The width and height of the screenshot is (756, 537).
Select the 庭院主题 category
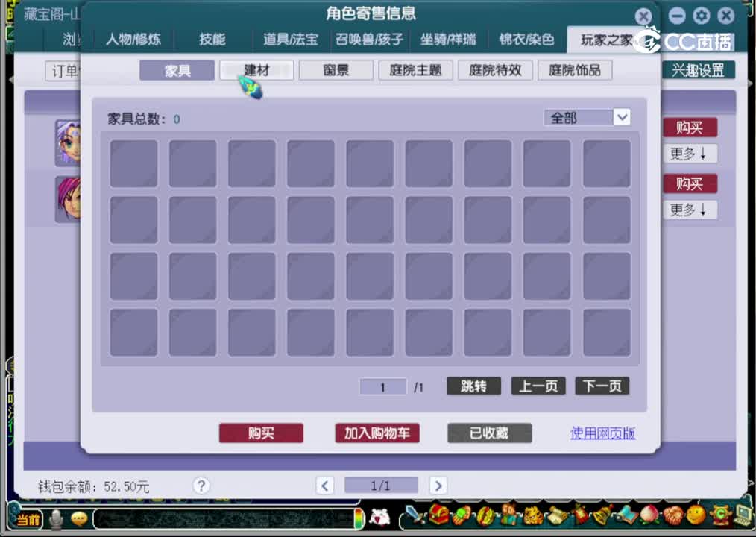[415, 70]
